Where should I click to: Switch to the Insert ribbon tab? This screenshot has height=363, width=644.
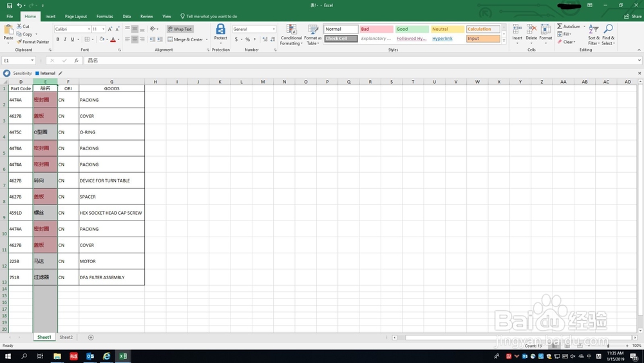(50, 17)
